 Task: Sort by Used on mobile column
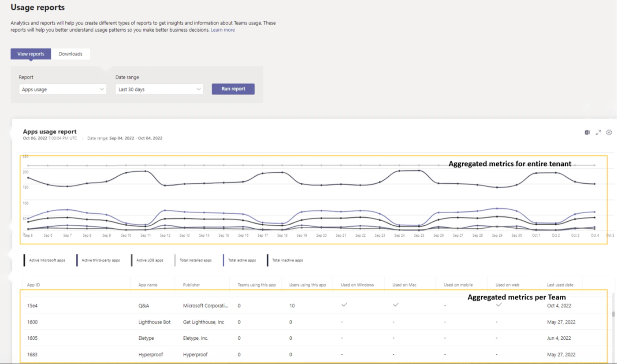point(458,285)
